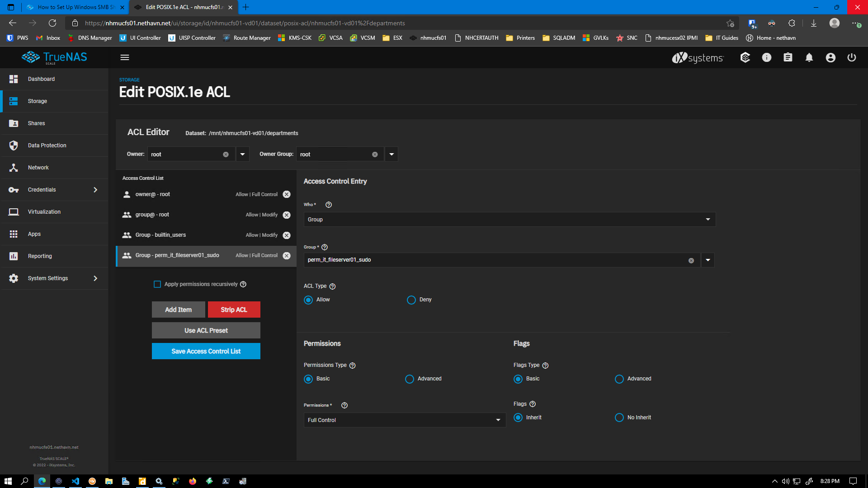
Task: Go to Apps in sidebar
Action: tap(54, 234)
